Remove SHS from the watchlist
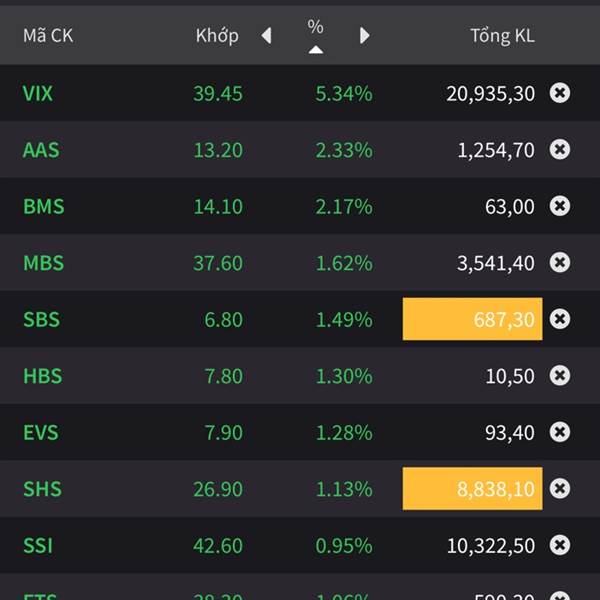 pyautogui.click(x=561, y=489)
